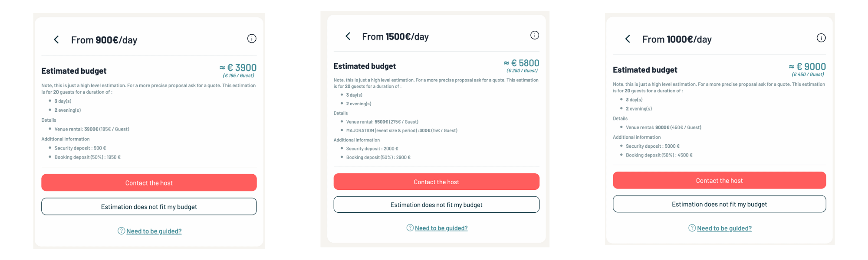This screenshot has height=260, width=868.
Task: Open info icon on the 1000€/day card
Action: point(821,38)
